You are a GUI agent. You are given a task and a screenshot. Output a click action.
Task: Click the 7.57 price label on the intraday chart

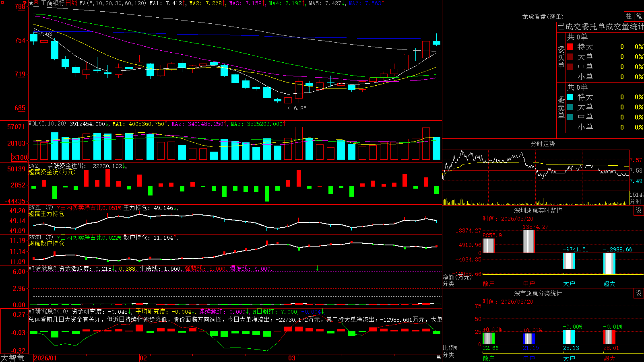click(x=636, y=160)
